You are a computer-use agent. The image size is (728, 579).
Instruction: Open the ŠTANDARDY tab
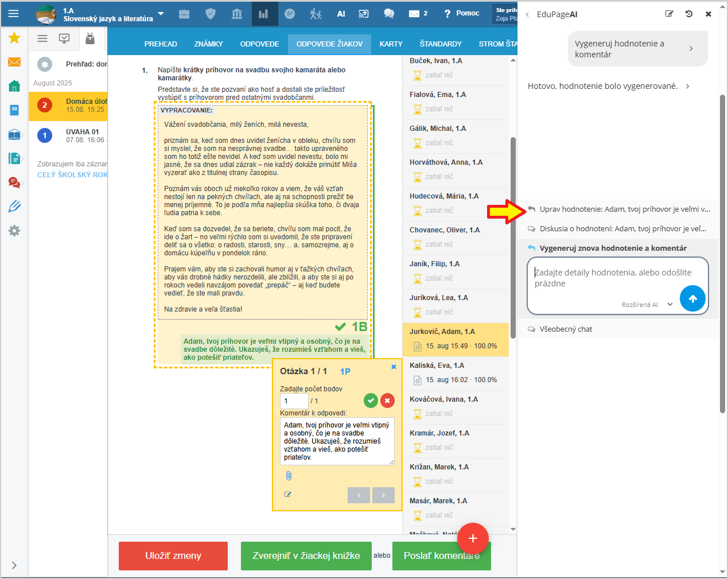click(x=440, y=44)
